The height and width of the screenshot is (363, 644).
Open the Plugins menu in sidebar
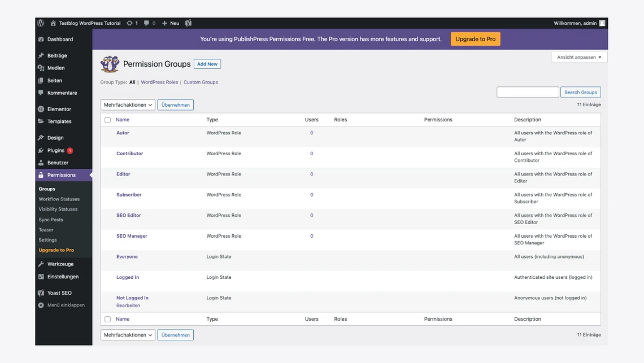pos(55,151)
